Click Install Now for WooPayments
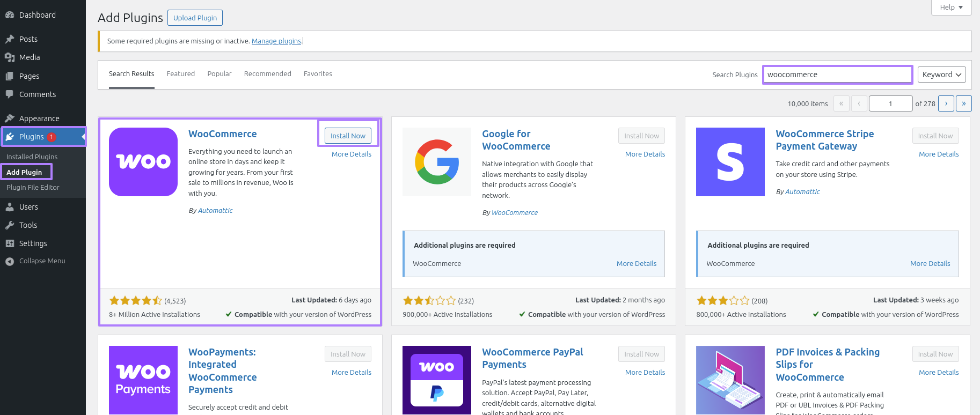 tap(348, 354)
